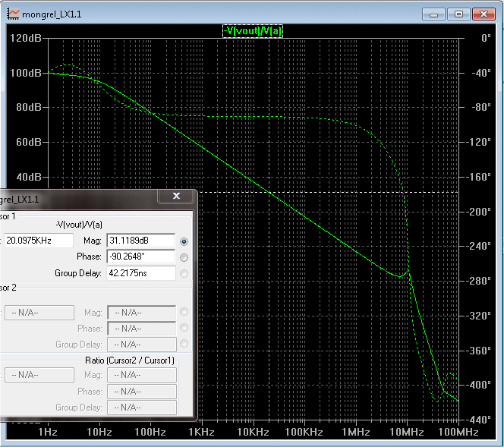
Task: Click the -280° phase axis label
Action: (479, 281)
